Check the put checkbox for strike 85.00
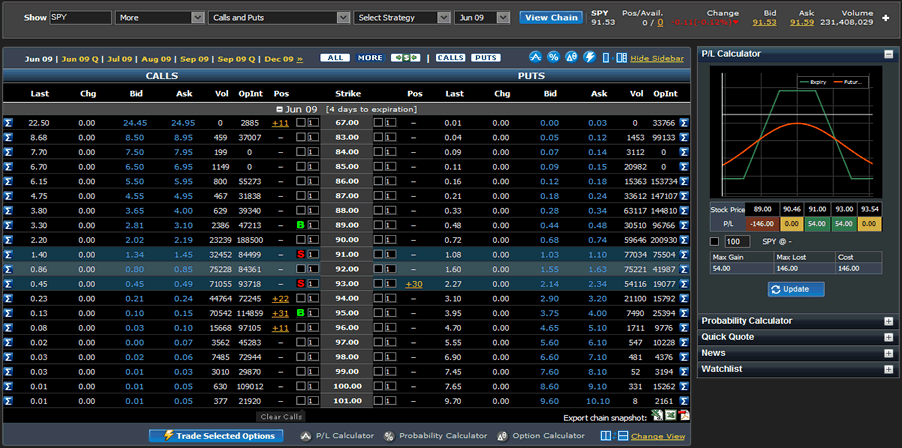 point(378,167)
